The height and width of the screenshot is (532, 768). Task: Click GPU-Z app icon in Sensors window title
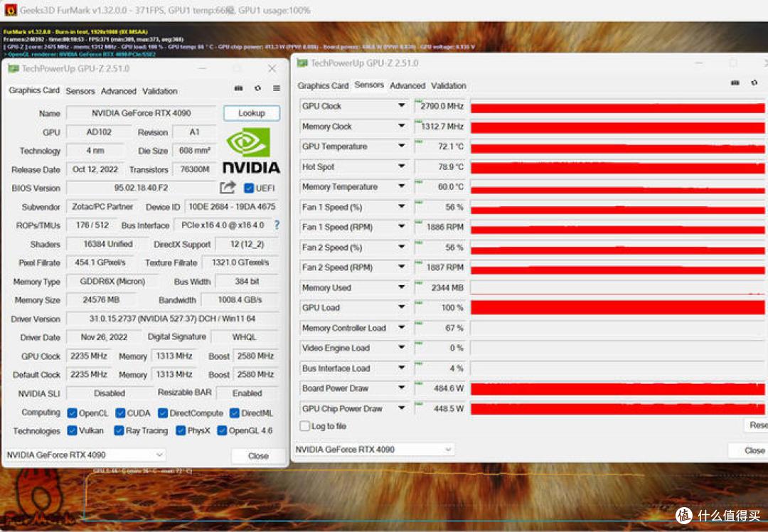302,63
